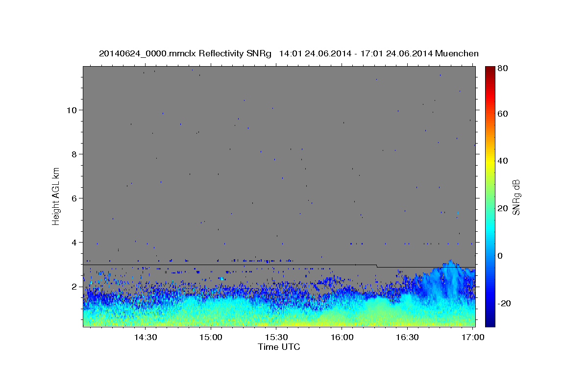This screenshot has width=588, height=392.
Task: Click the height tick label 10
Action: [73, 110]
